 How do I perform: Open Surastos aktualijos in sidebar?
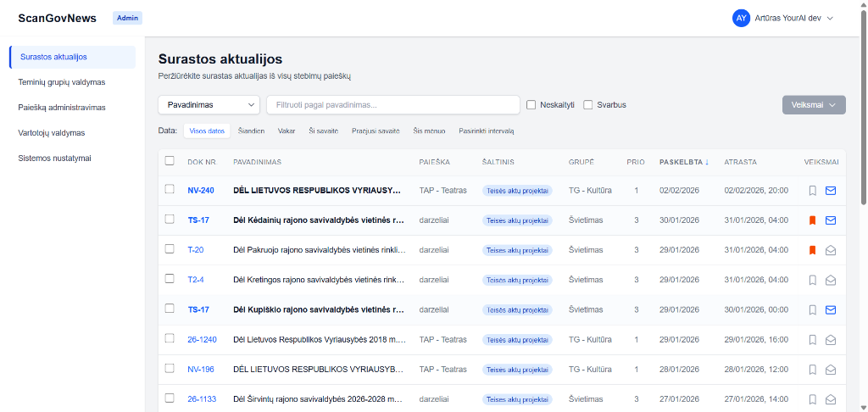(73, 57)
